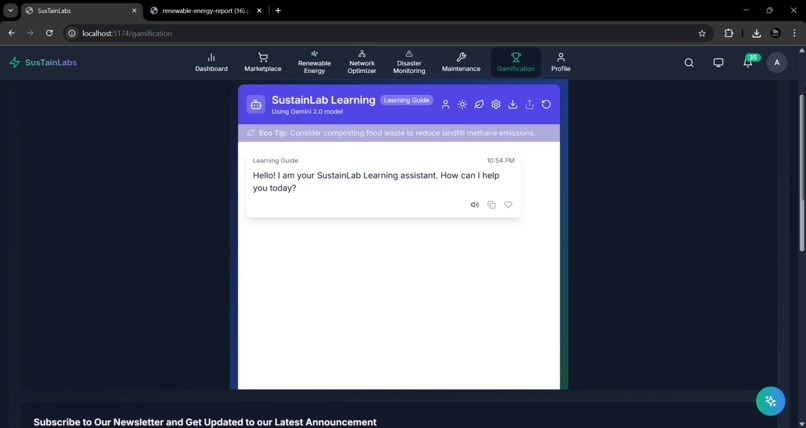Open a new browser tab
Image resolution: width=806 pixels, height=428 pixels.
[278, 10]
